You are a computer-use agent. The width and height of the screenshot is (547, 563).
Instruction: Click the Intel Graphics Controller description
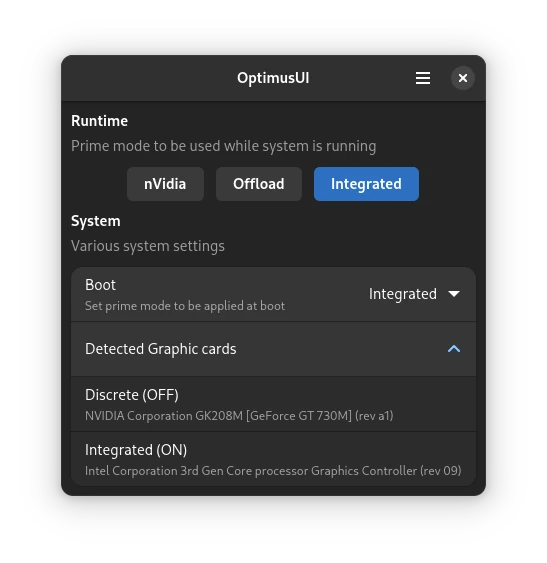273,471
